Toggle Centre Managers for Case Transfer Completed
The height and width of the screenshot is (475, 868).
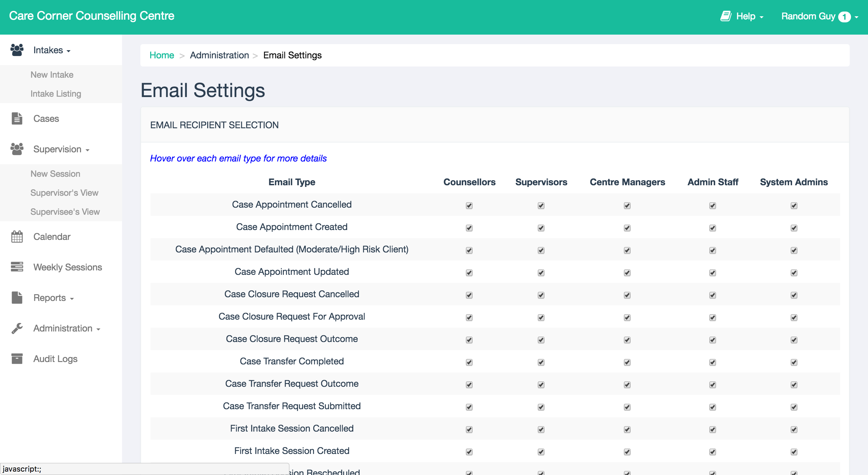click(627, 362)
